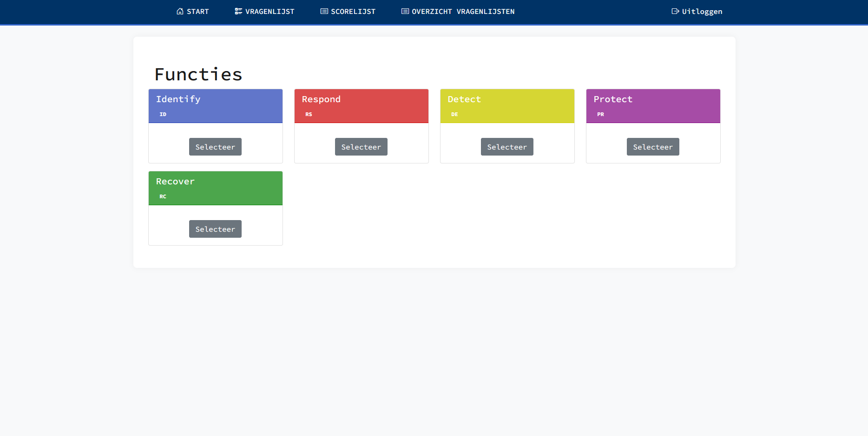
Task: Click the purple Protect card header
Action: (x=653, y=106)
